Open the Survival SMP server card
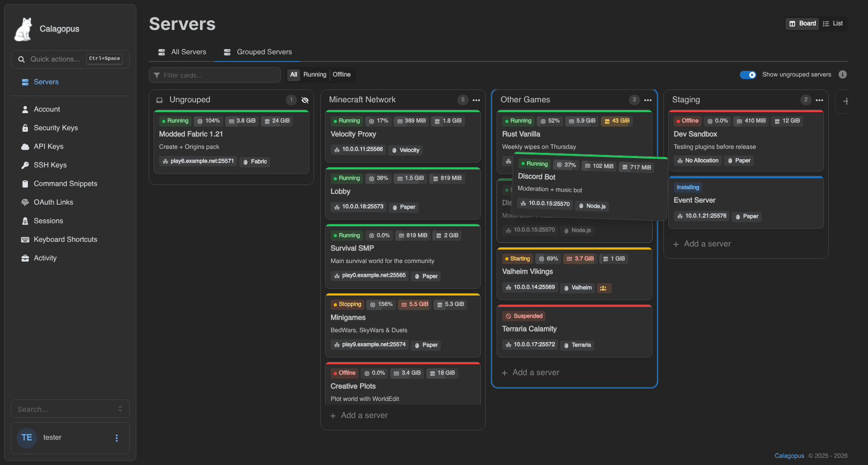The height and width of the screenshot is (465, 868). click(x=403, y=257)
